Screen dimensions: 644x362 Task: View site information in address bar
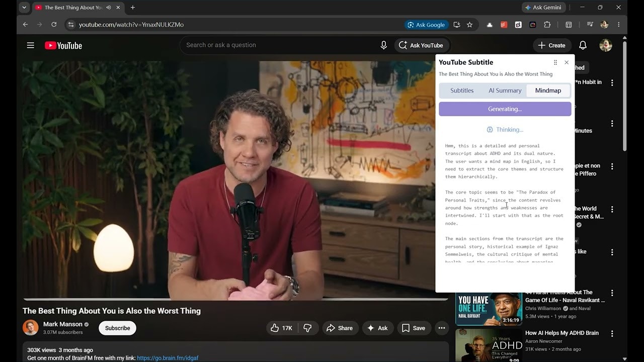pyautogui.click(x=71, y=25)
